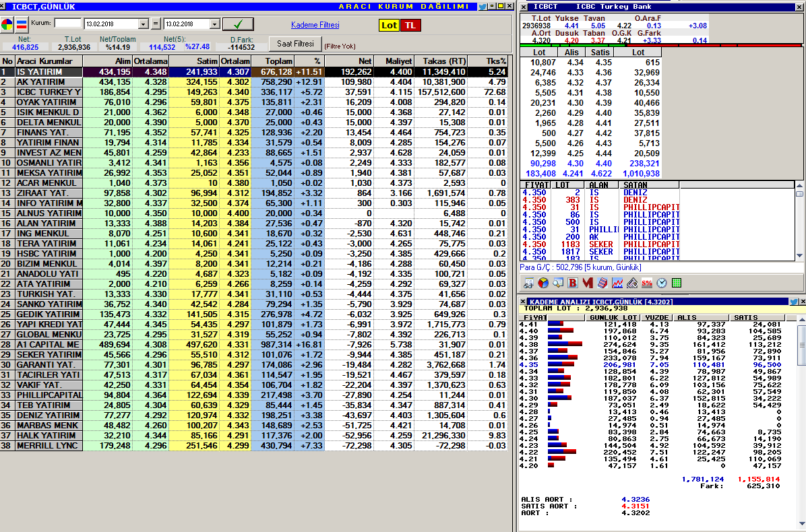Focus the Kurum input field

(68, 23)
